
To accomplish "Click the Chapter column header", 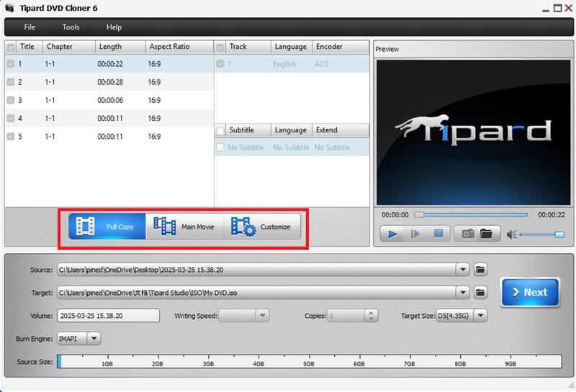I will coord(69,47).
